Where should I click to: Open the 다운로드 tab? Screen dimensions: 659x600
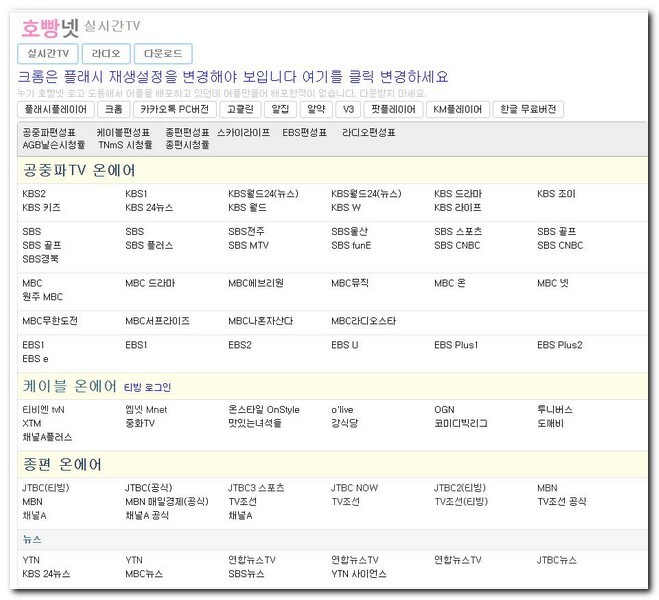coord(163,54)
